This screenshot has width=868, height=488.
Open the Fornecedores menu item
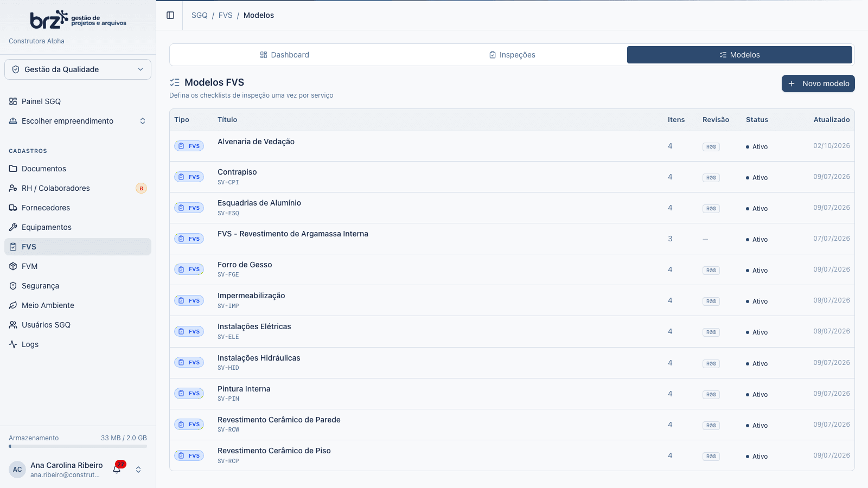coord(78,208)
